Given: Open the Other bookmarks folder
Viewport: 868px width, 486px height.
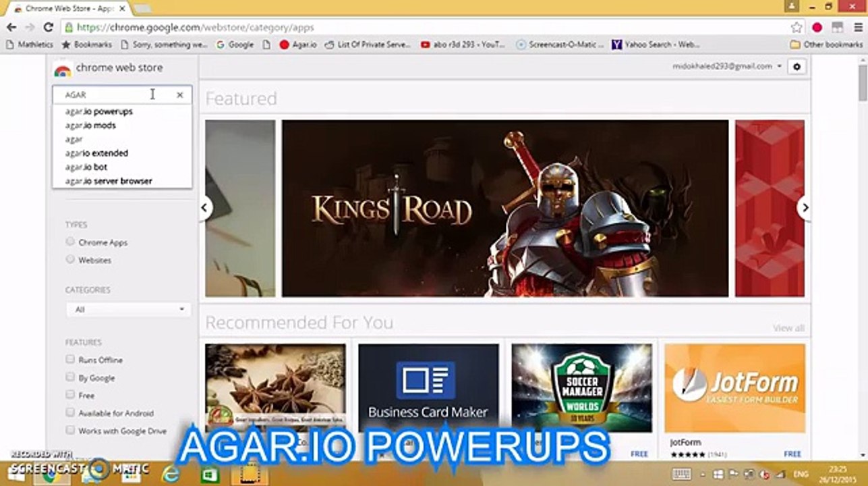Looking at the screenshot, I should [x=826, y=45].
